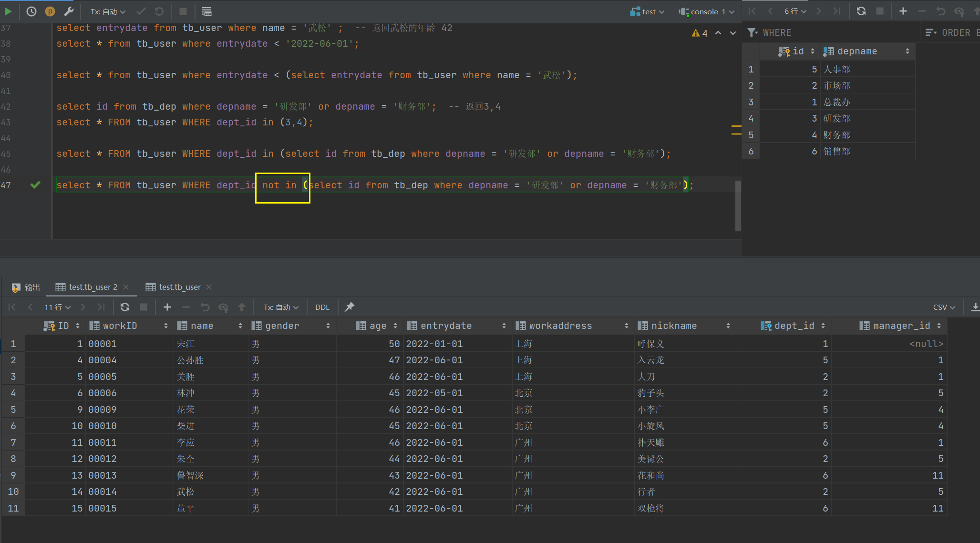Image resolution: width=980 pixels, height=543 pixels.
Task: Click the WHERE filter funnel icon
Action: point(753,32)
